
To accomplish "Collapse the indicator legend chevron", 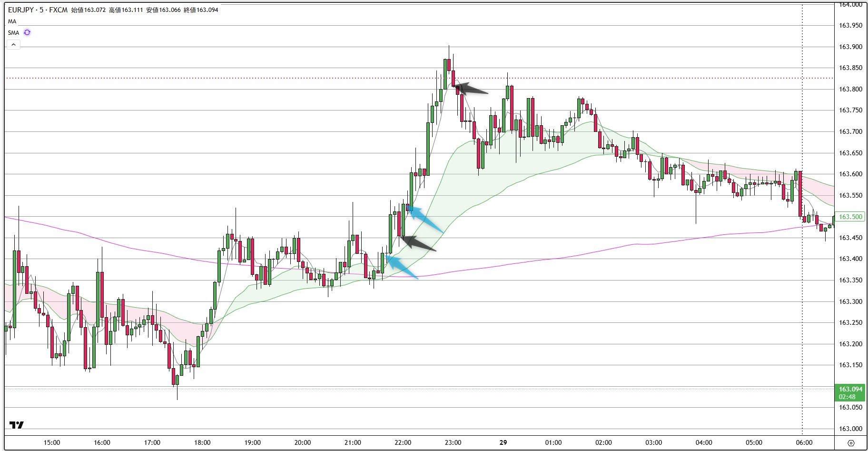I will click(13, 44).
